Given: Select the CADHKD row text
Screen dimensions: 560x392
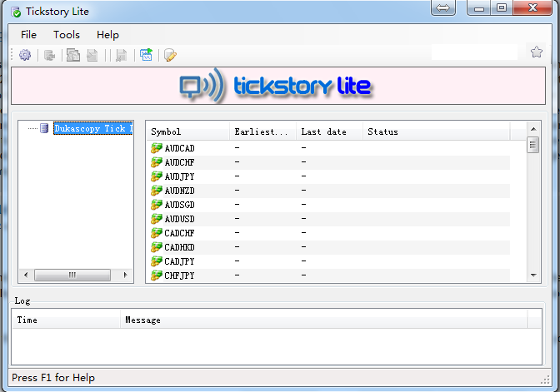Looking at the screenshot, I should [x=179, y=247].
